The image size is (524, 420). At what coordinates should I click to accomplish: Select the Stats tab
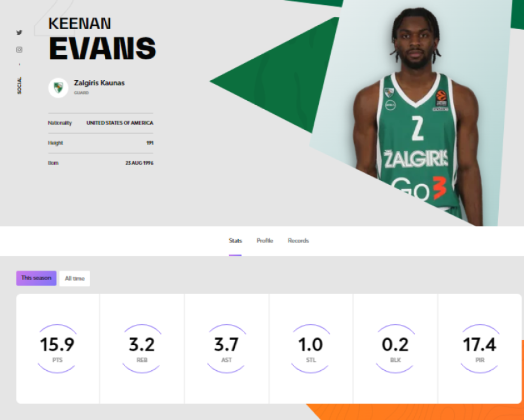[x=235, y=240]
